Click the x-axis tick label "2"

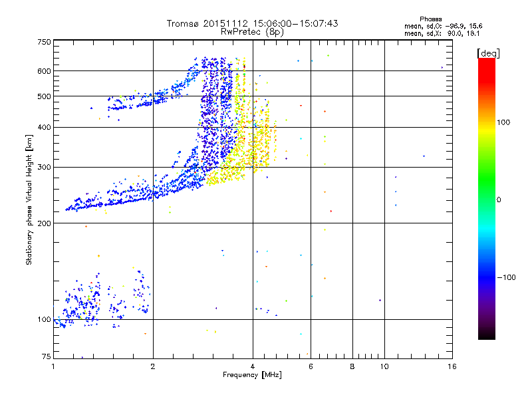153,366
